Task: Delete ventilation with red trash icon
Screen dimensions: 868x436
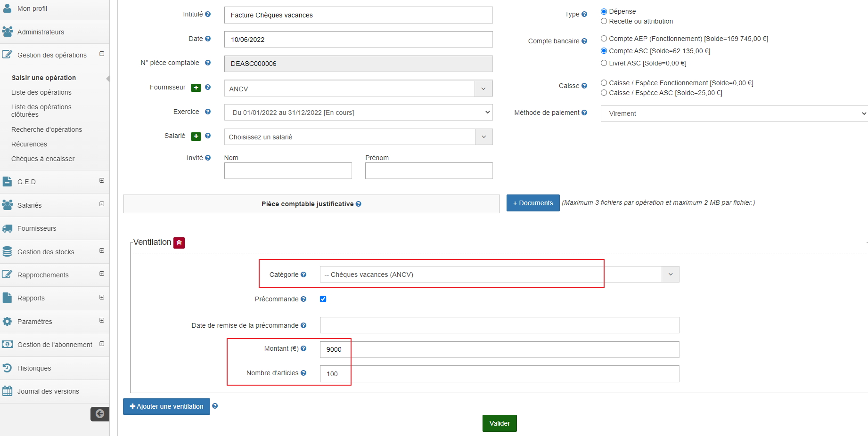Action: 179,243
